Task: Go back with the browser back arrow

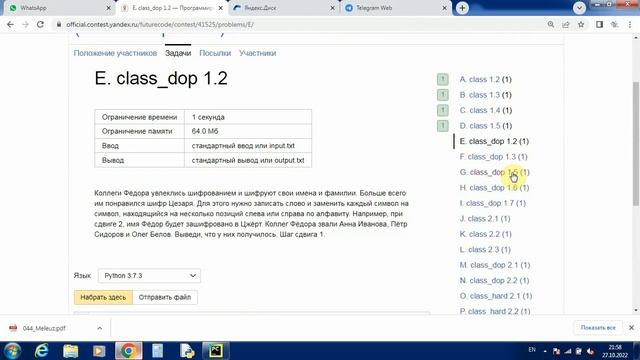Action: pyautogui.click(x=10, y=24)
